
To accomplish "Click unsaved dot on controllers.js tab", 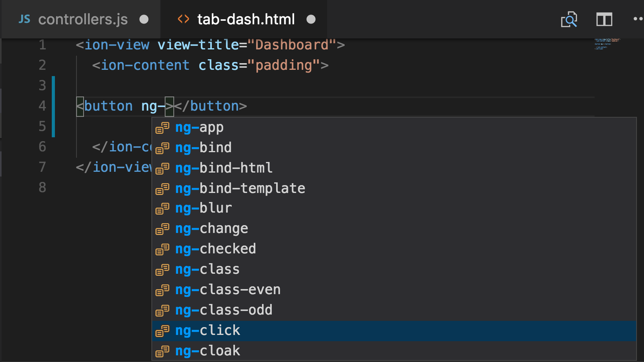I will 144,19.
